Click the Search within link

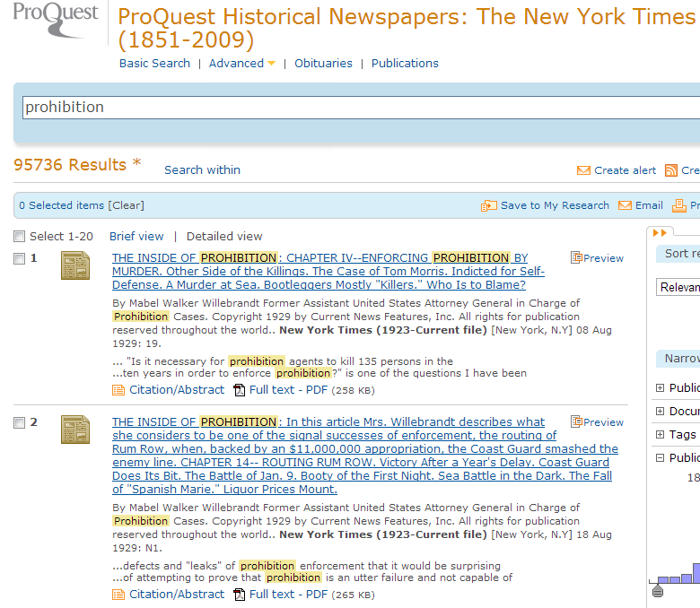[202, 170]
